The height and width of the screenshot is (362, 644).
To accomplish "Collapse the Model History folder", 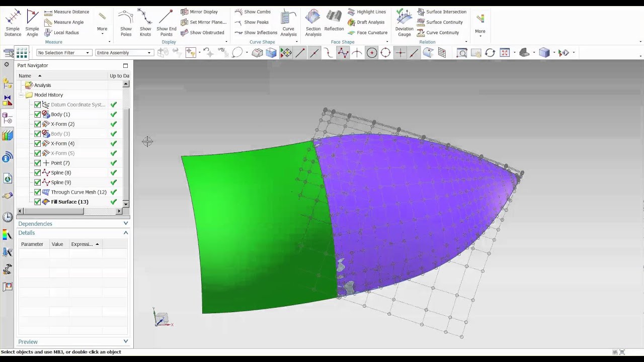I will [22, 95].
